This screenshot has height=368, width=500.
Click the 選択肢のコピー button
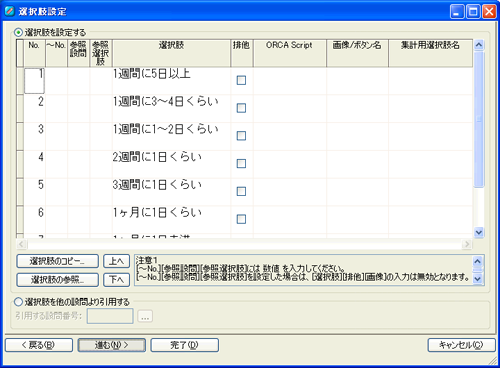(57, 261)
